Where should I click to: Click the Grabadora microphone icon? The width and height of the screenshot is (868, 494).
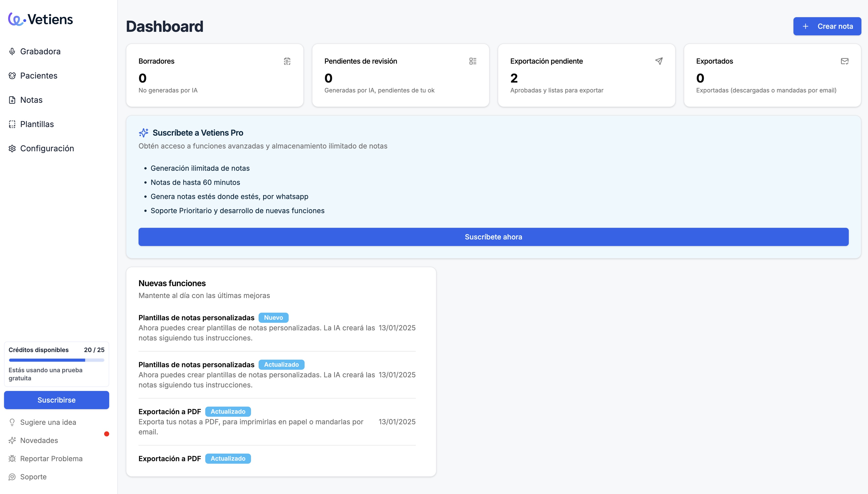(x=12, y=51)
